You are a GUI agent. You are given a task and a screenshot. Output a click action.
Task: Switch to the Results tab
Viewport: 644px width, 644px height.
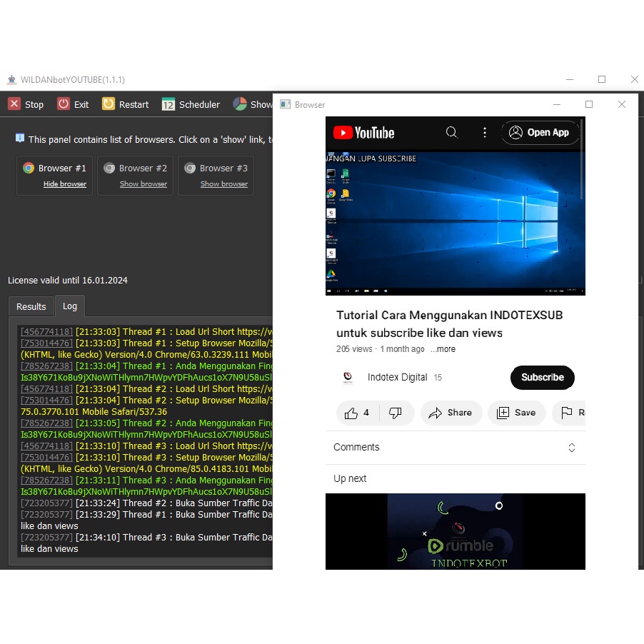pos(31,306)
